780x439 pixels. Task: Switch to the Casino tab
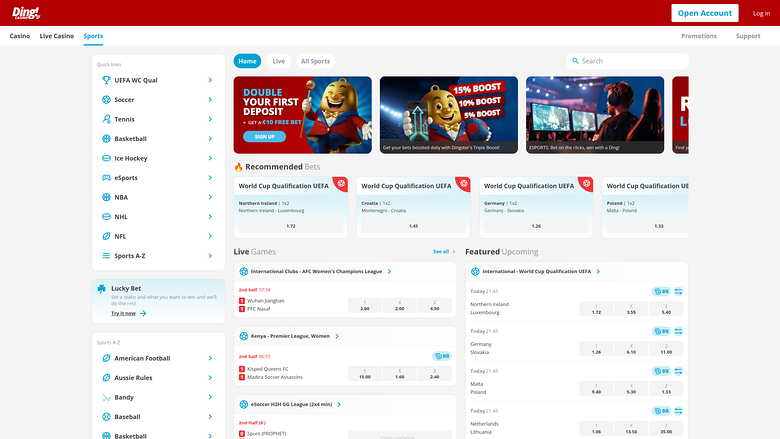click(20, 36)
